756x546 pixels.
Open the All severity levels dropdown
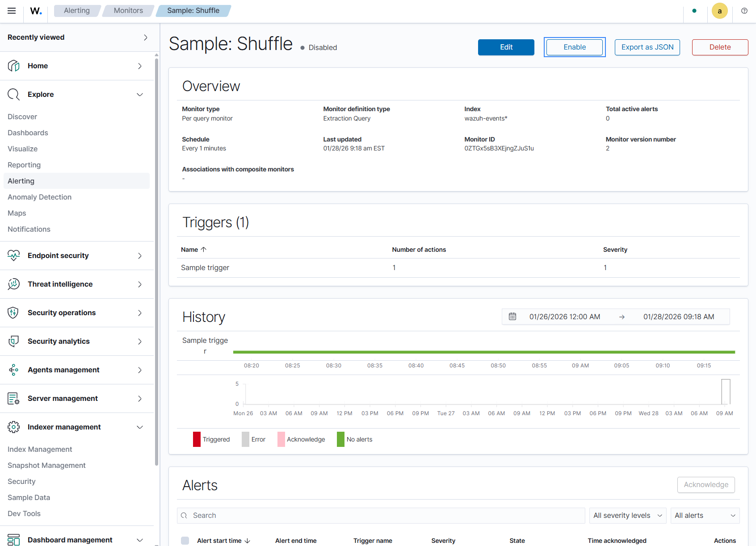pyautogui.click(x=628, y=516)
